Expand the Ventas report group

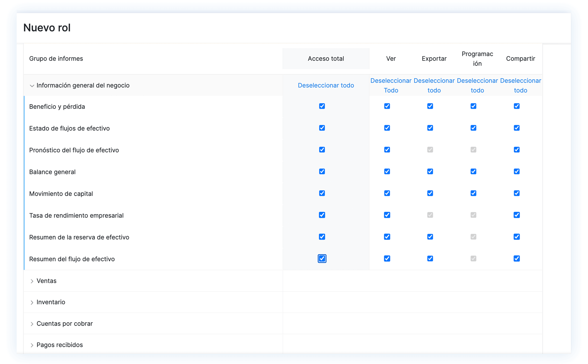(x=32, y=281)
